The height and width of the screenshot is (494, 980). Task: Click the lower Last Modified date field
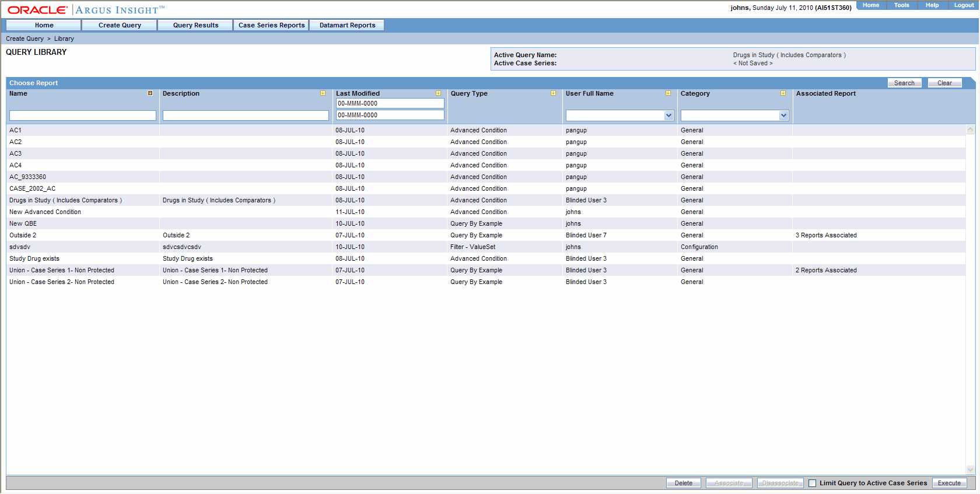pyautogui.click(x=390, y=115)
